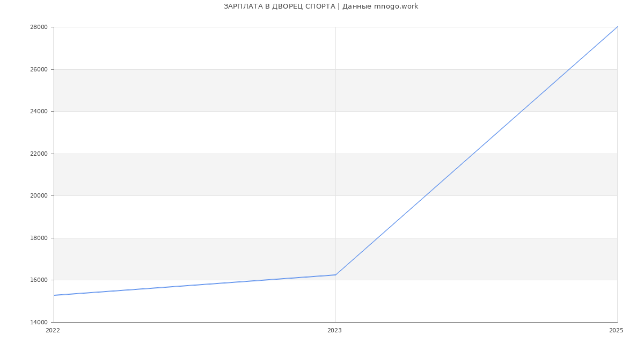Screen dimensions: 644x349
Task: Click x-axis label 2025
Action: (616, 331)
